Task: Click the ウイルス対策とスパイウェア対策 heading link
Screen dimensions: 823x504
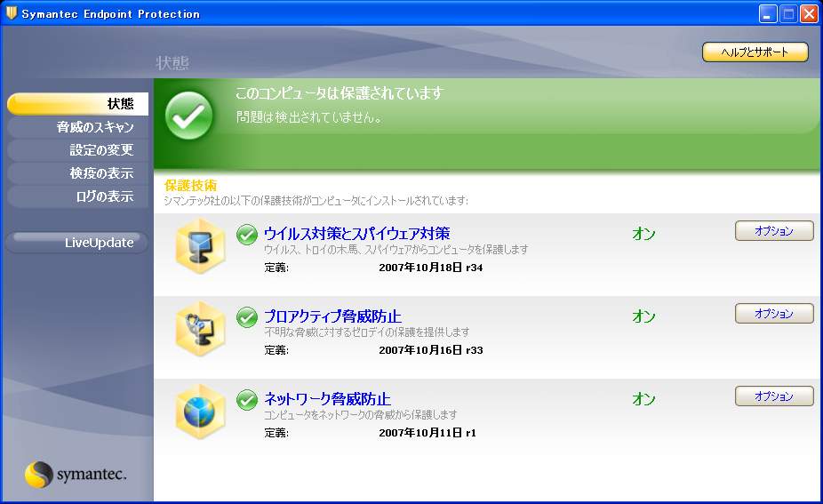Action: coord(357,234)
